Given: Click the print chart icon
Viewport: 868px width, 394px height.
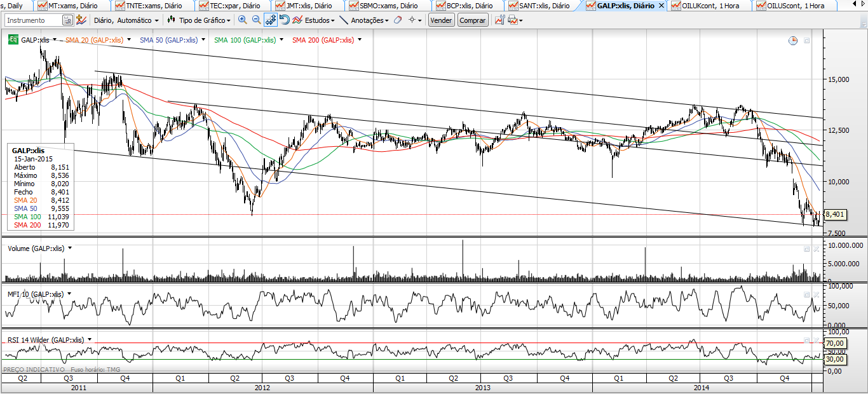Looking at the screenshot, I should [x=513, y=20].
